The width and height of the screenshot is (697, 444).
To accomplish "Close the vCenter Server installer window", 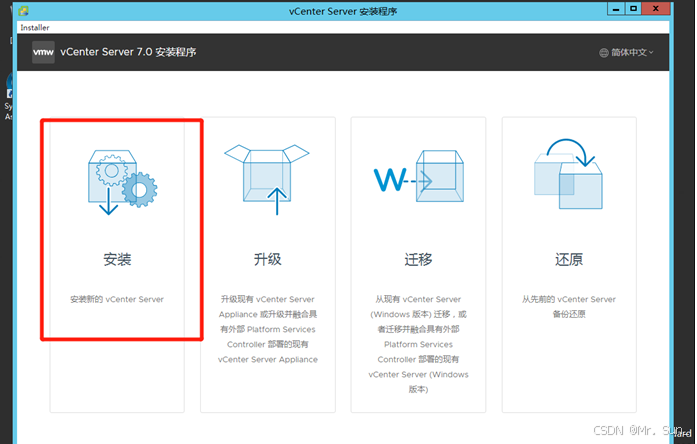I will [x=656, y=9].
